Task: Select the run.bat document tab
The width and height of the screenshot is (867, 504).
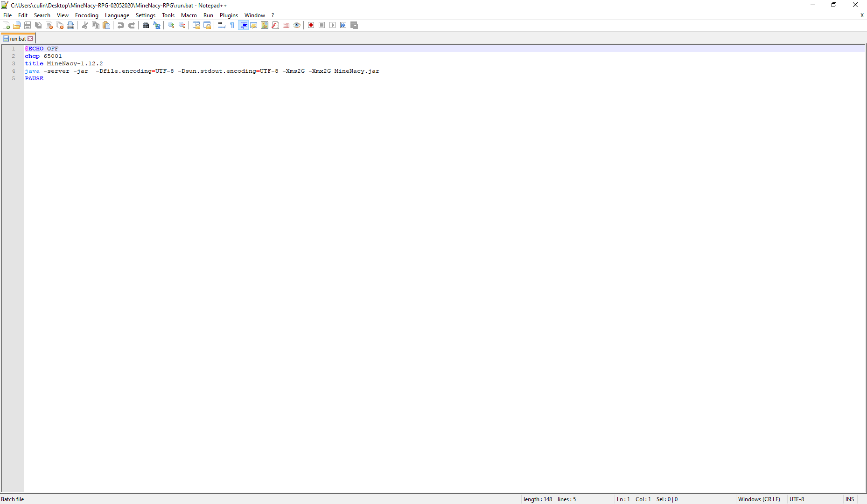Action: pos(18,39)
